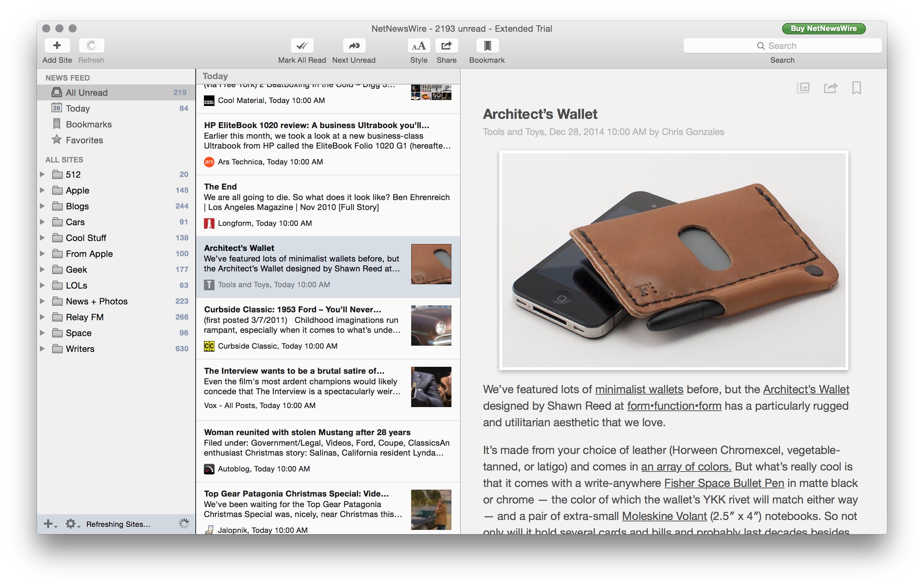The width and height of the screenshot is (924, 587).
Task: Open the HP EliteBook 1020 review article
Action: coord(328,144)
